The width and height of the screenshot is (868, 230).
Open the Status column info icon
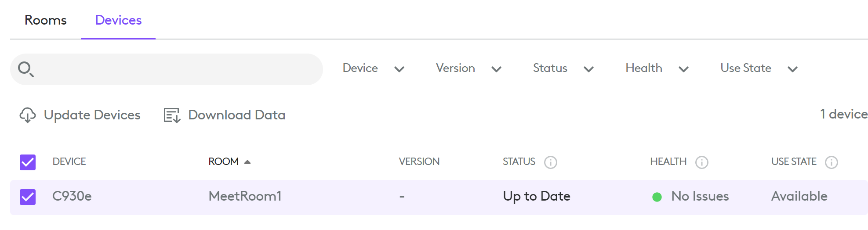click(550, 162)
